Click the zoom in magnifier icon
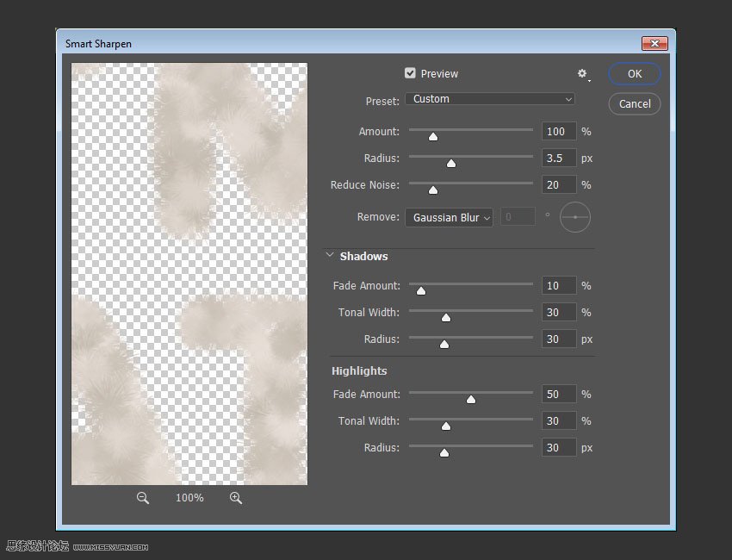 (x=236, y=498)
